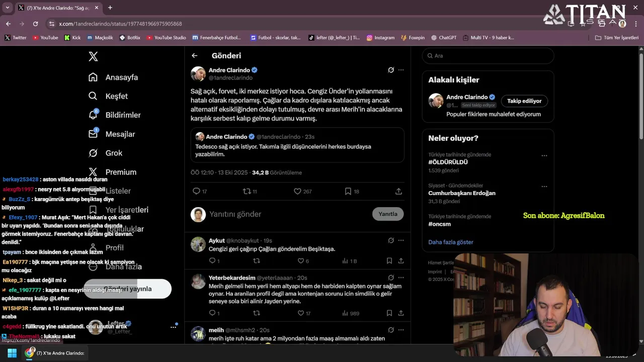Open more options on melih's comment
The height and width of the screenshot is (362, 644).
point(401,330)
